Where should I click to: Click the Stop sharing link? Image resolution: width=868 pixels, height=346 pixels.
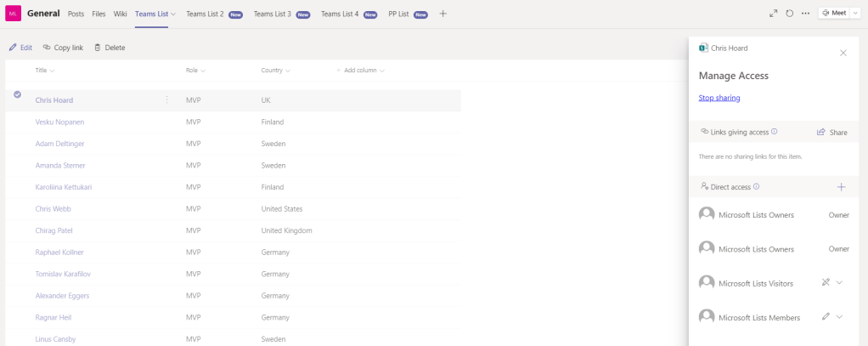[719, 98]
